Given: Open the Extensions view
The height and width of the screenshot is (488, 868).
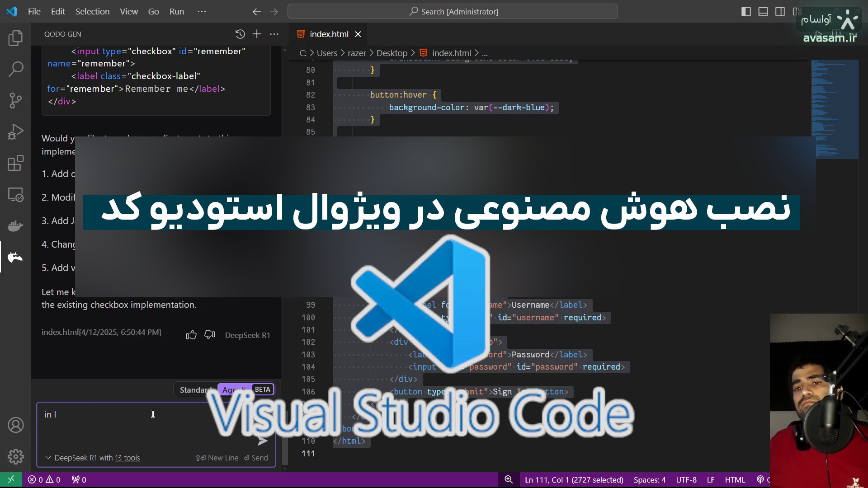Looking at the screenshot, I should click(15, 163).
